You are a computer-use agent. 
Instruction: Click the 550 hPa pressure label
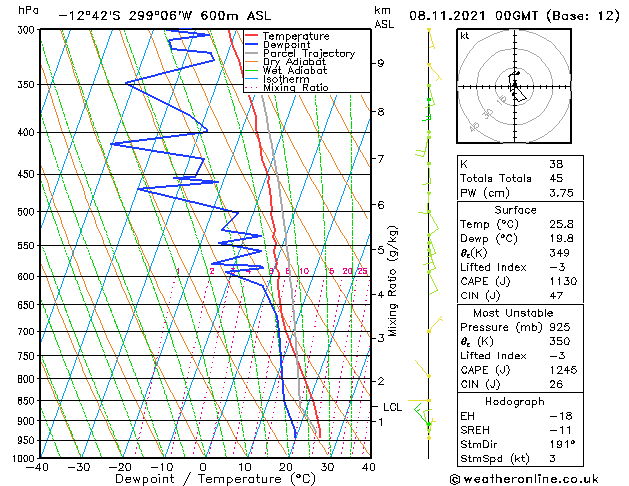click(28, 245)
